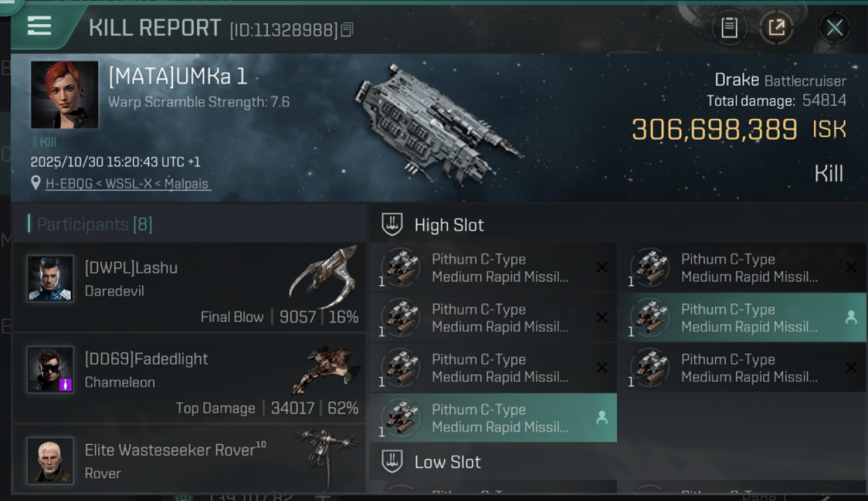The width and height of the screenshot is (868, 501).
Task: Select the Fadedlight Chameleon participant row
Action: point(189,379)
